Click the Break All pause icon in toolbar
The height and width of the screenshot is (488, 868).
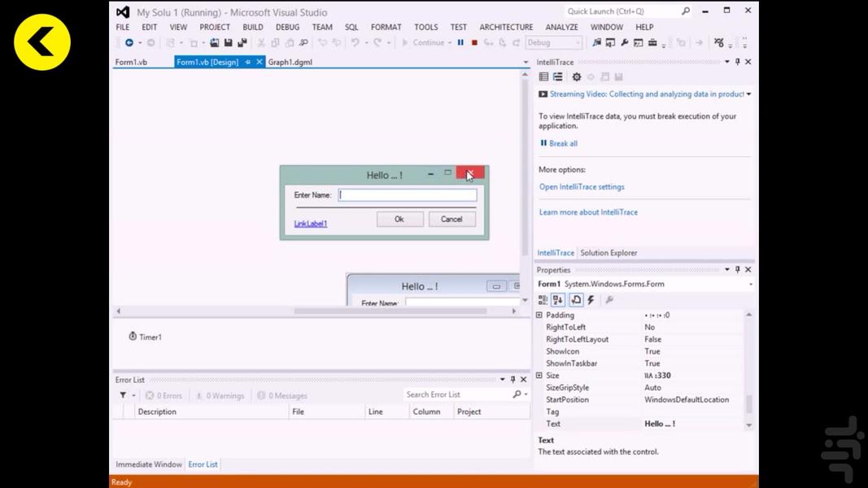(x=460, y=42)
